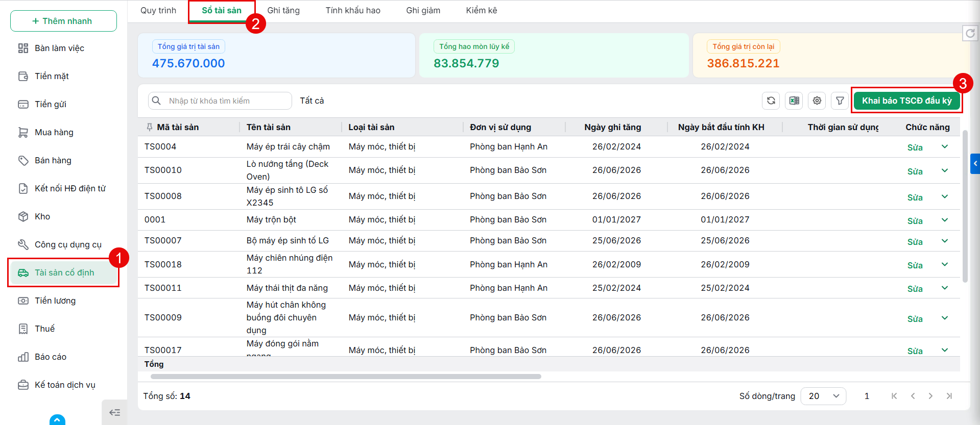Screen dimensions: 980x425
Task: Click the Kho box icon
Action: (23, 216)
